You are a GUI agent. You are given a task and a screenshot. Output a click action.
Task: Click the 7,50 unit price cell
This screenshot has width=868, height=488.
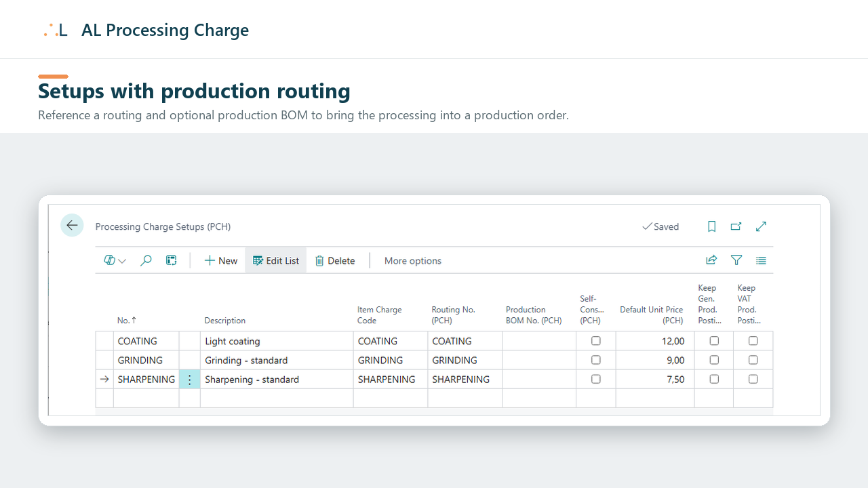[655, 379]
